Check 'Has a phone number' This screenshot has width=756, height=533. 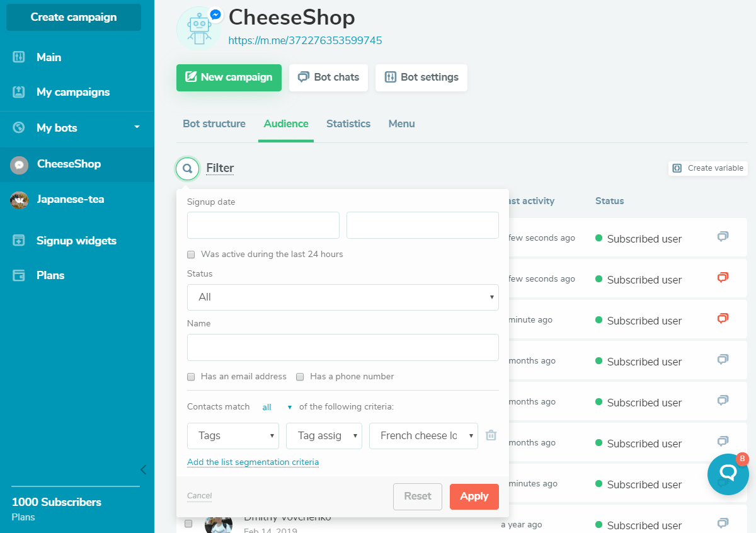coord(300,377)
